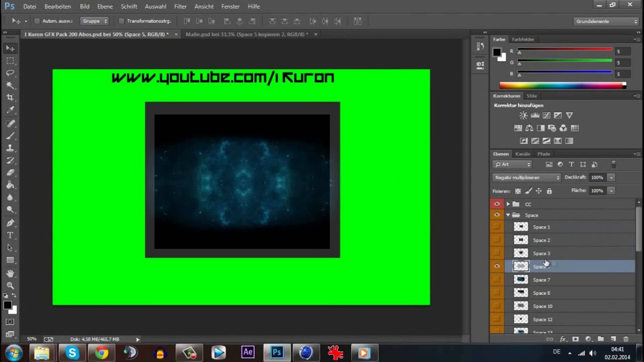Add a layer mask to Space 5
Viewport: 644px width, 362px height.
coord(576,339)
